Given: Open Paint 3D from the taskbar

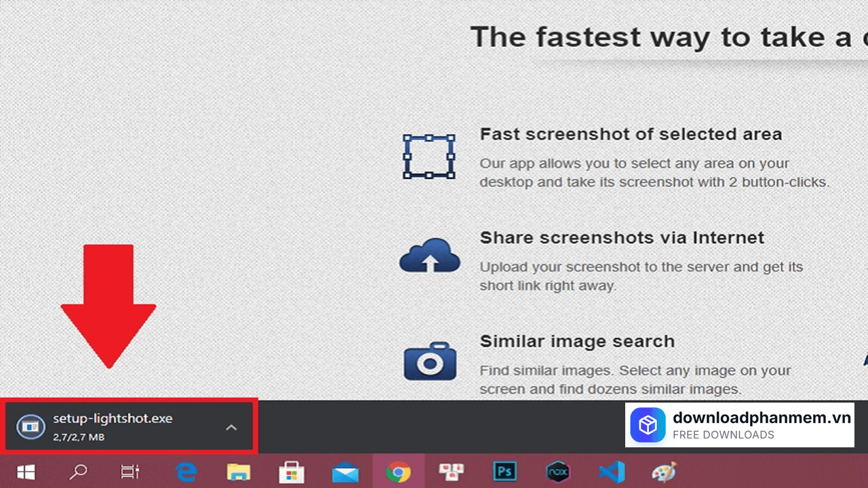Looking at the screenshot, I should pyautogui.click(x=663, y=471).
